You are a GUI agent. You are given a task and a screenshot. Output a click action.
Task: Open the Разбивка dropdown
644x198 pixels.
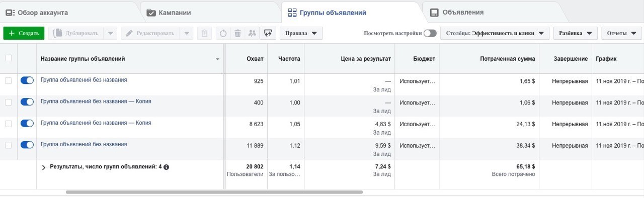click(576, 33)
